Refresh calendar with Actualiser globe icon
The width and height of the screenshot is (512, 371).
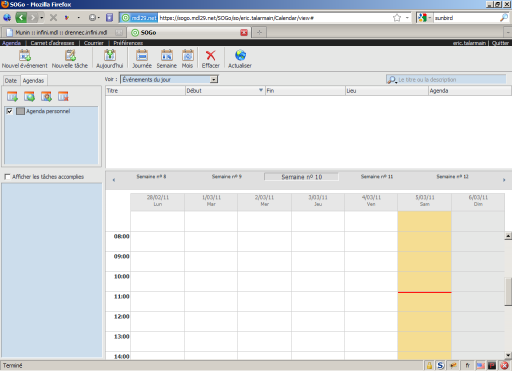[240, 59]
